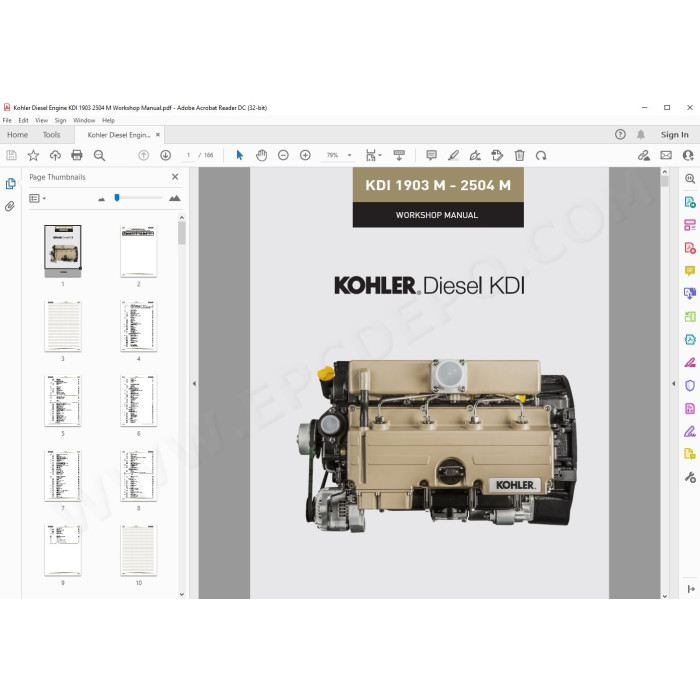Click the Save file icon
Screen dimensions: 700x700
(12, 155)
